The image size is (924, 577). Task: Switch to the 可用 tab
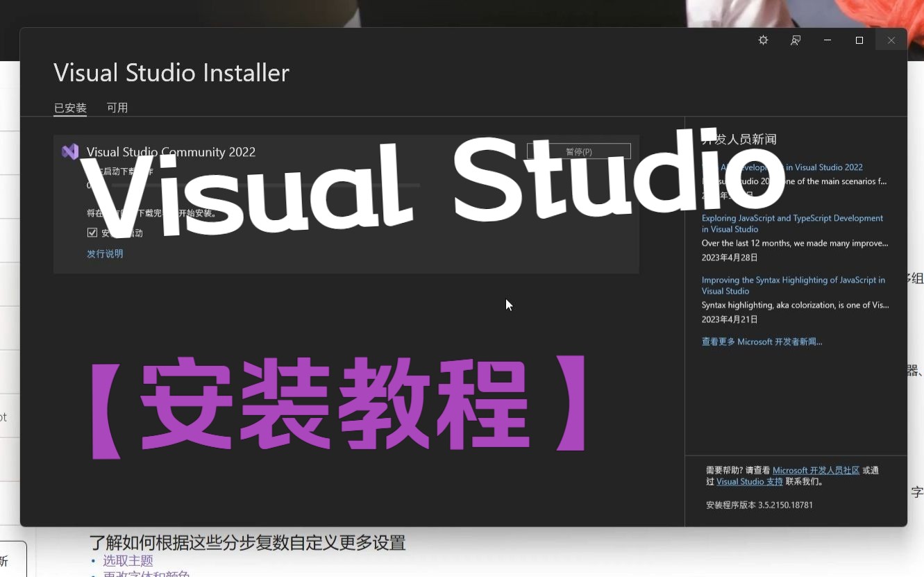(x=117, y=108)
